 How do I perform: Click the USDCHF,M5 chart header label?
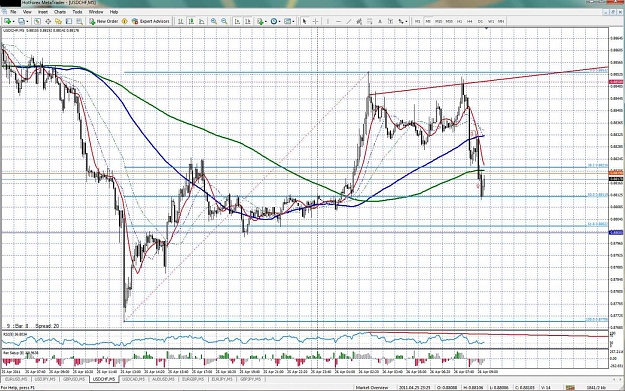pos(41,30)
